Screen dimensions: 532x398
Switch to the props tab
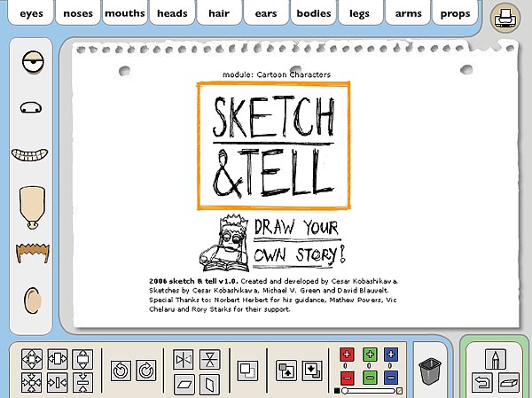pos(455,13)
